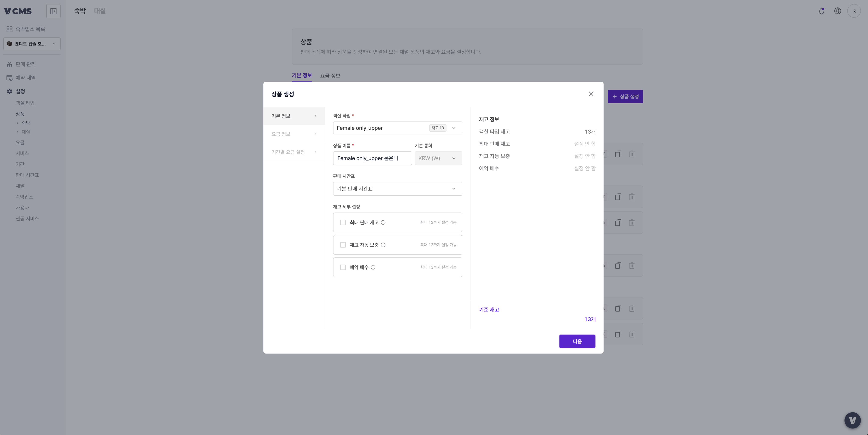Screen dimensions: 868x435
Task: Open 채널 in settings menu
Action: point(20,186)
